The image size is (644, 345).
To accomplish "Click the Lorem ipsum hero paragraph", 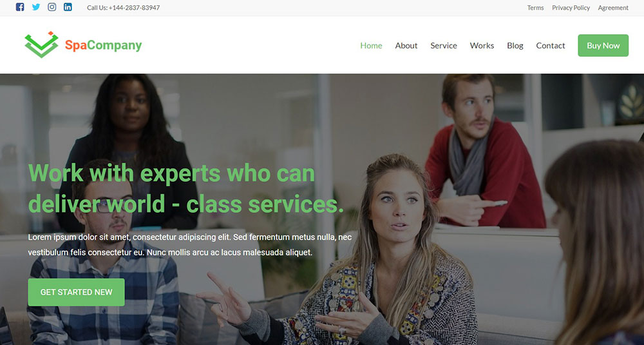I will pyautogui.click(x=190, y=244).
